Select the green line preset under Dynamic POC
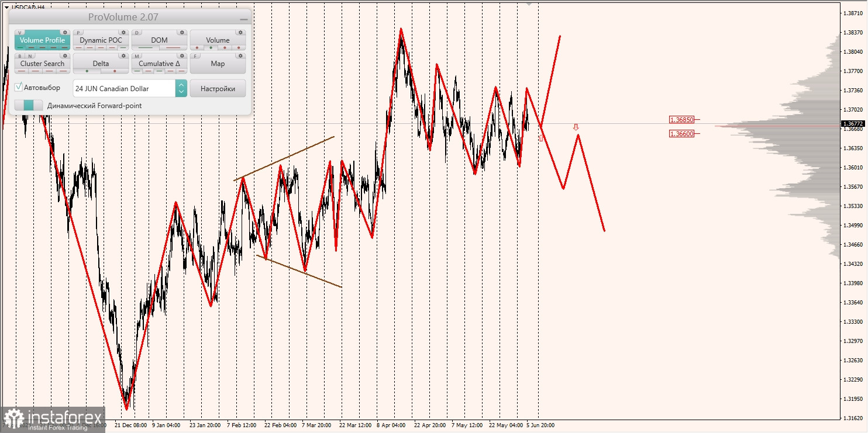Viewport: 868px width, 433px height. pos(123,47)
